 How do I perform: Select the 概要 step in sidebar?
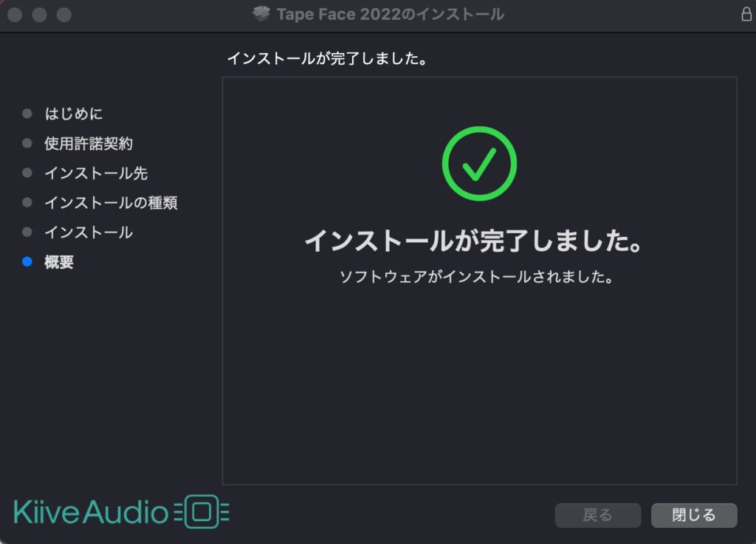59,261
